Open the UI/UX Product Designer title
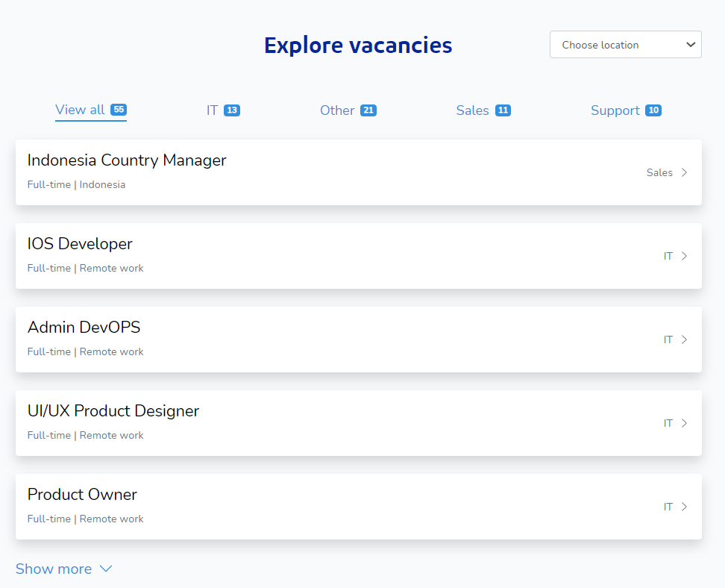 (x=113, y=411)
